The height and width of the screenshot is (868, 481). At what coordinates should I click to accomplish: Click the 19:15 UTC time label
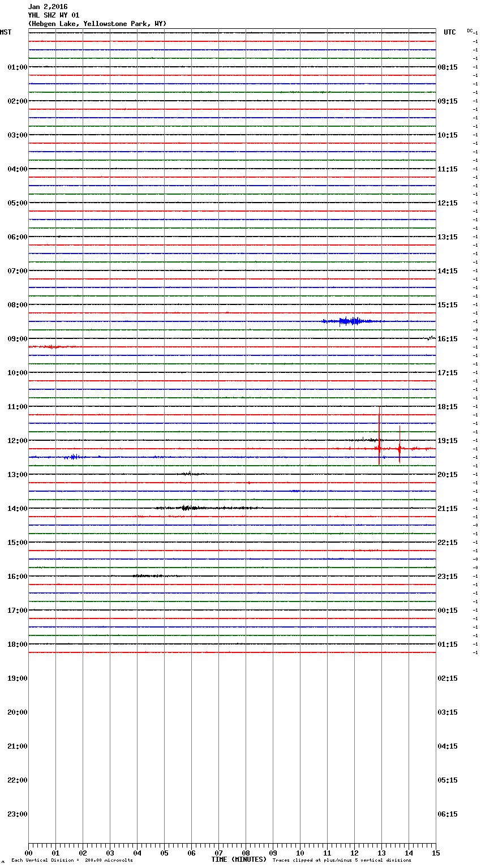coord(448,441)
